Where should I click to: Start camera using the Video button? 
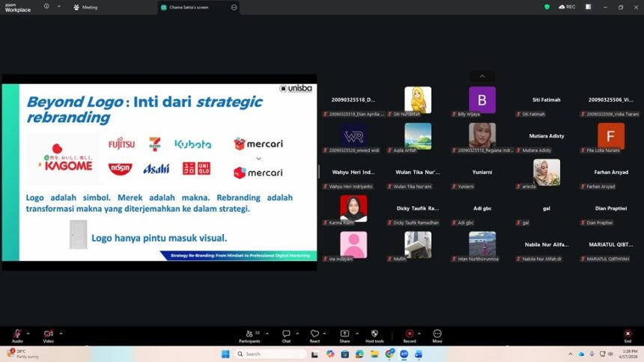coord(49,335)
